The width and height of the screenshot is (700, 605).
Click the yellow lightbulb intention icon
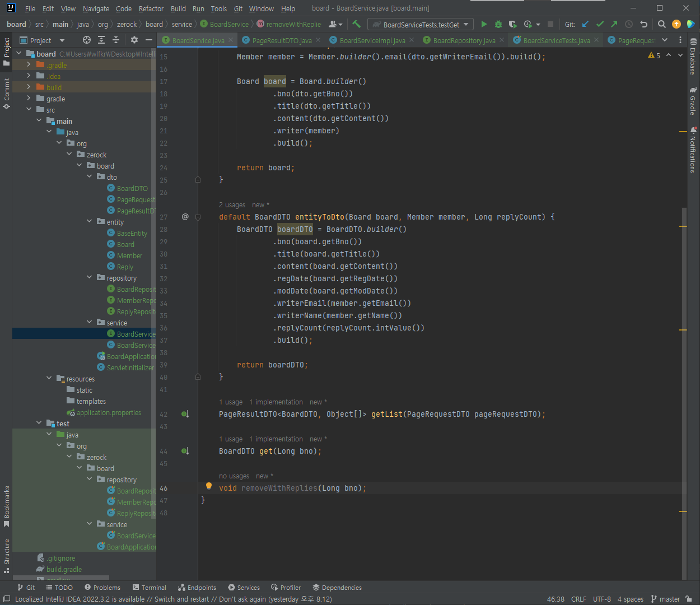click(x=209, y=487)
